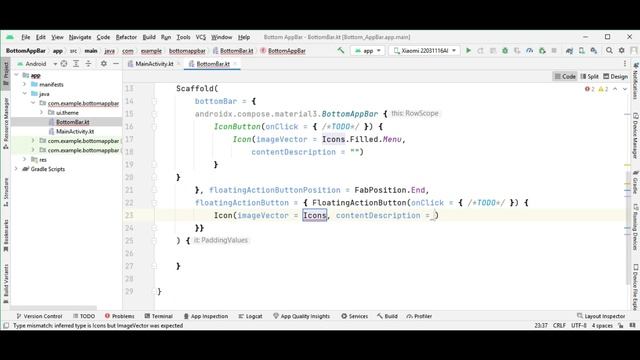The height and width of the screenshot is (360, 640).
Task: Click the red errors count indicator
Action: (x=589, y=89)
